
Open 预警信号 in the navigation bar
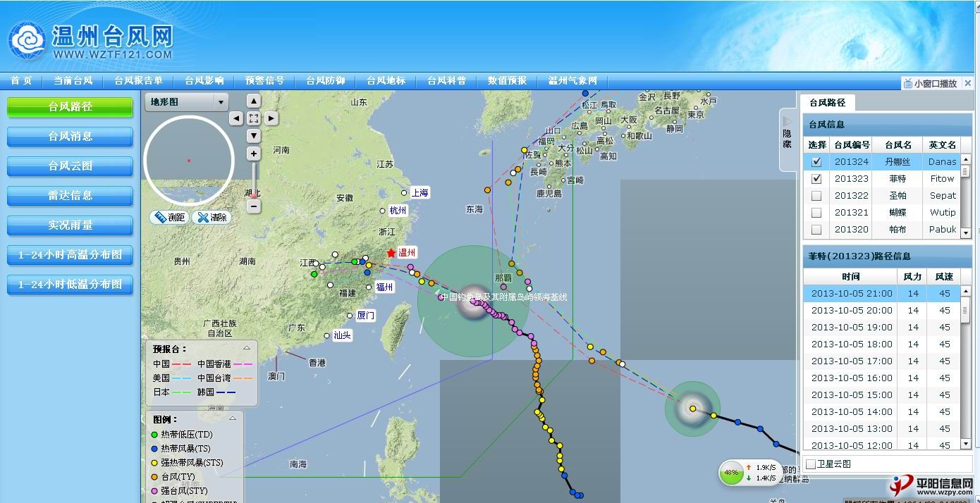coord(265,81)
